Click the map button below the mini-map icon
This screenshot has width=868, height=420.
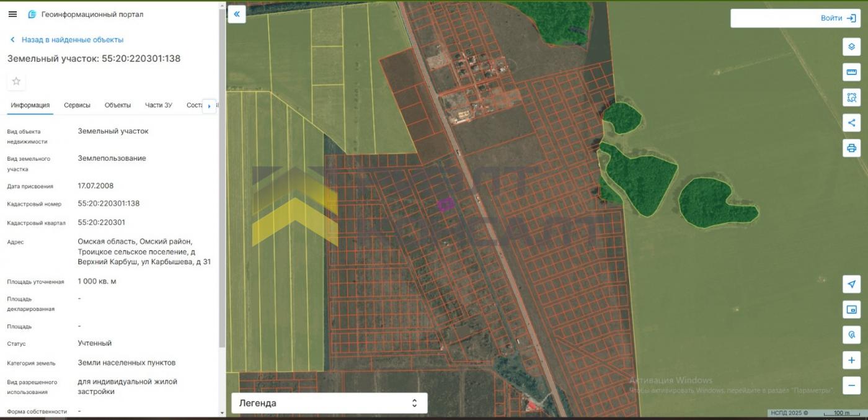pyautogui.click(x=851, y=335)
